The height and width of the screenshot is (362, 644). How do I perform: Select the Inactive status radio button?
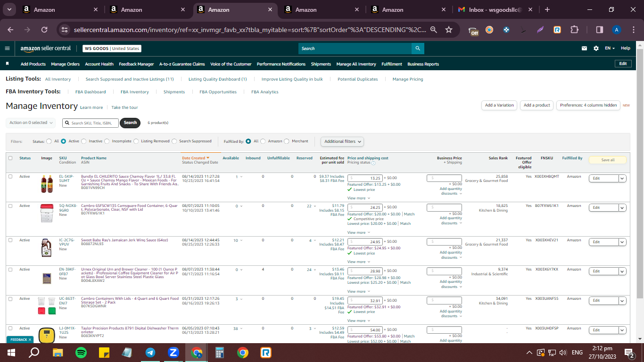(x=84, y=141)
